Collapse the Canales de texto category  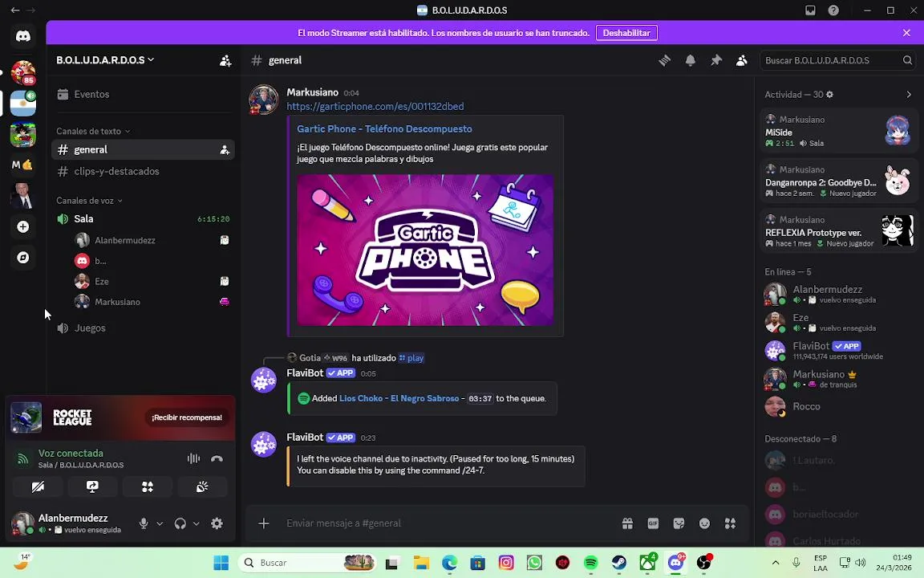pos(92,131)
